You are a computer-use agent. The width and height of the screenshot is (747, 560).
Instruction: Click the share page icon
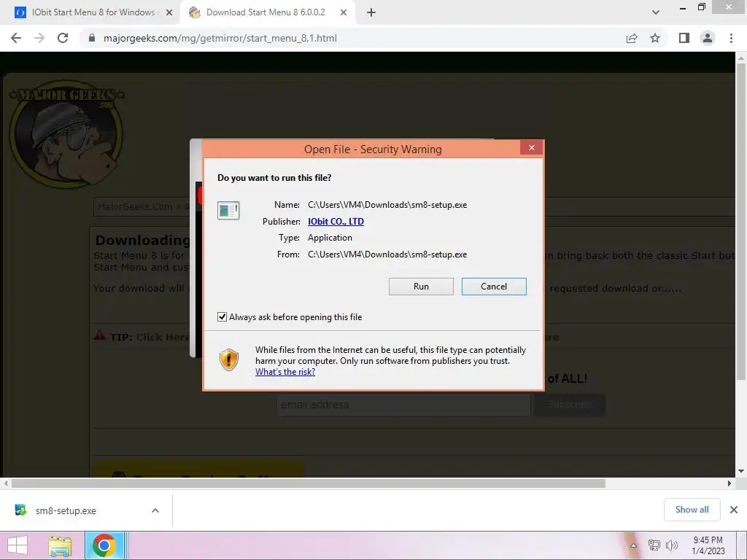632,38
